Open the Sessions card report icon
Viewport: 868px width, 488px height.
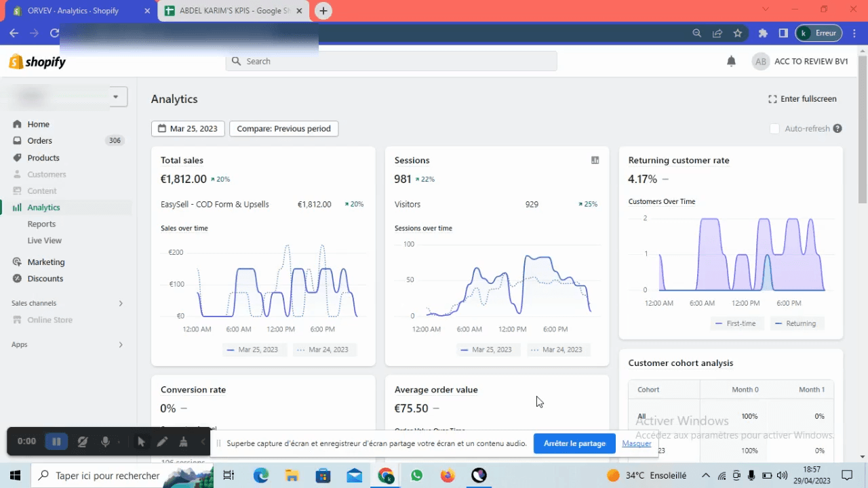point(595,161)
